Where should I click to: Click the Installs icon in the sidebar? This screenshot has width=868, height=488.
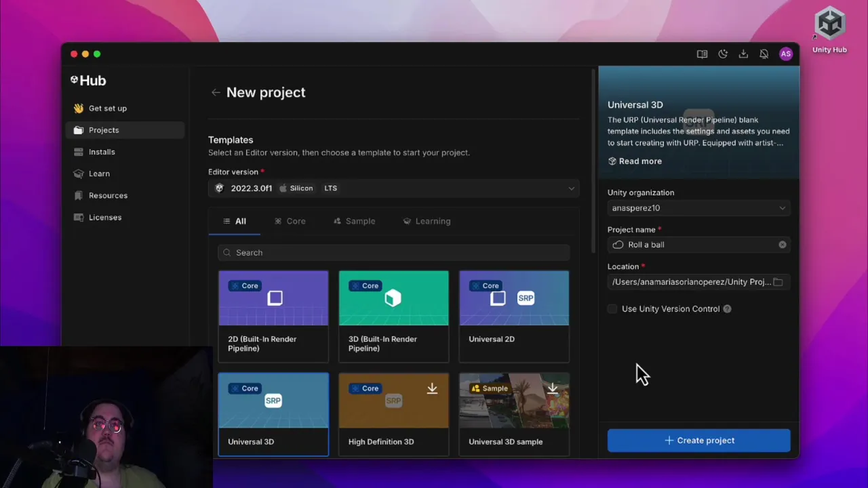coord(79,152)
